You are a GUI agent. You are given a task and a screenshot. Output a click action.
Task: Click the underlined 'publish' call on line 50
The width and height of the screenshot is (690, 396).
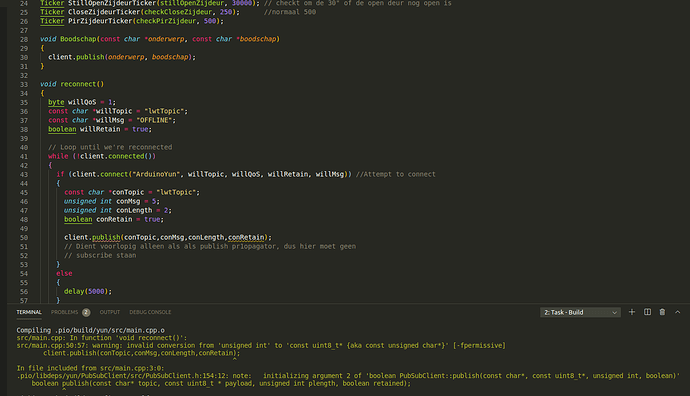tap(106, 238)
